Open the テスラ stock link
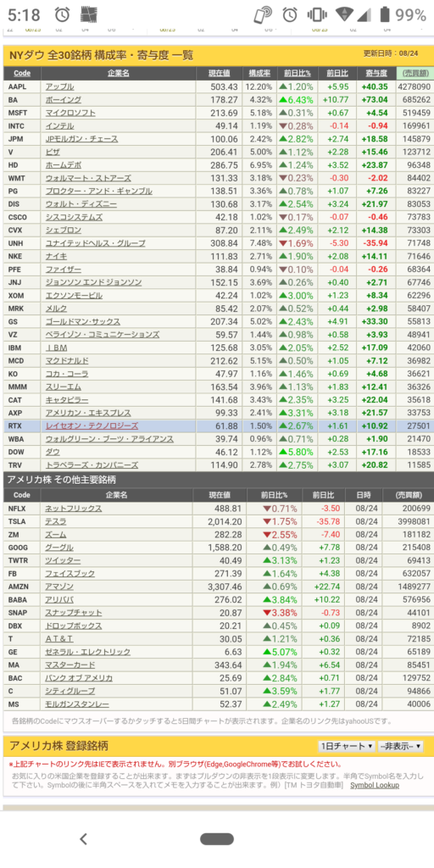Image resolution: width=434 pixels, height=868 pixels. 55,521
